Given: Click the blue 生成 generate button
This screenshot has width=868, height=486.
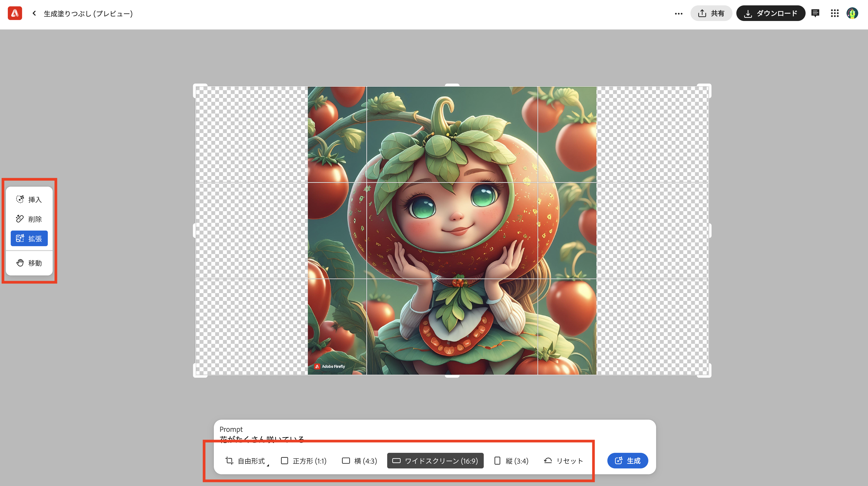Looking at the screenshot, I should [x=627, y=461].
